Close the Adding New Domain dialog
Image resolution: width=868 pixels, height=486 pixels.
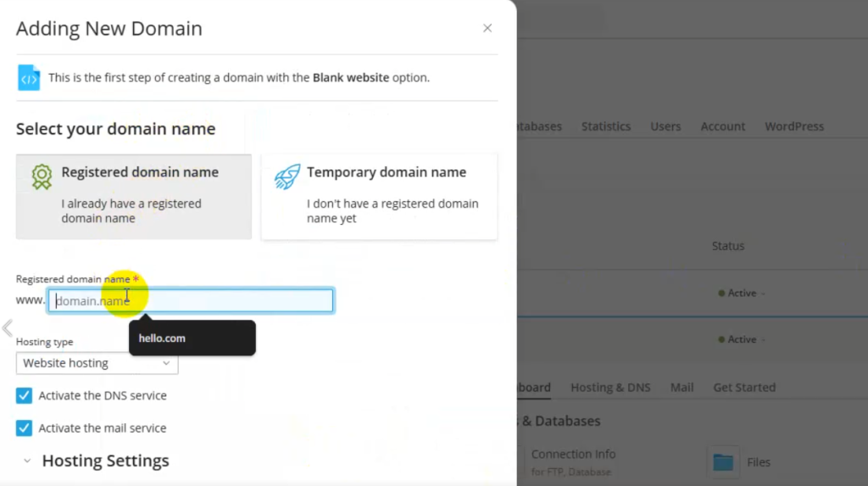pyautogui.click(x=487, y=28)
